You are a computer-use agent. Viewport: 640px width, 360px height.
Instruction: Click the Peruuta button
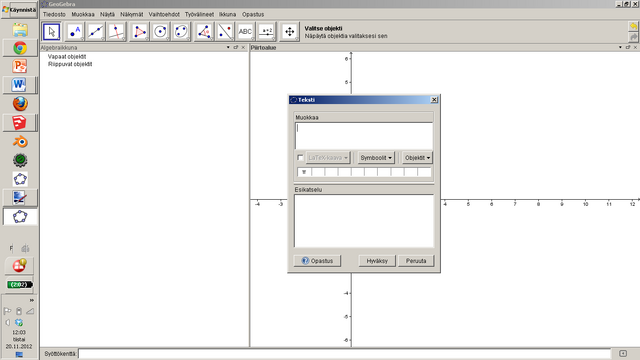click(416, 261)
